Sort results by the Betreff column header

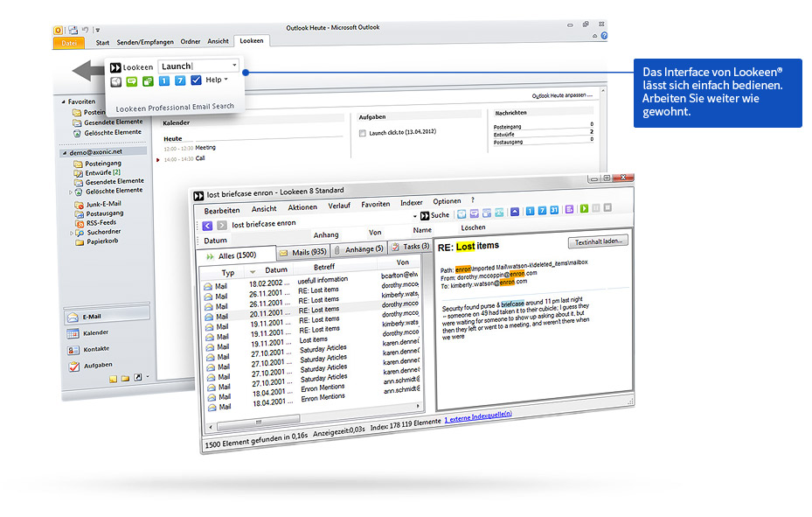324,267
